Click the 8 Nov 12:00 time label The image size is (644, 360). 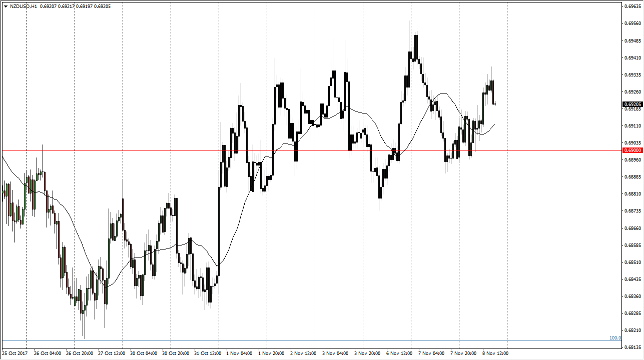point(495,353)
